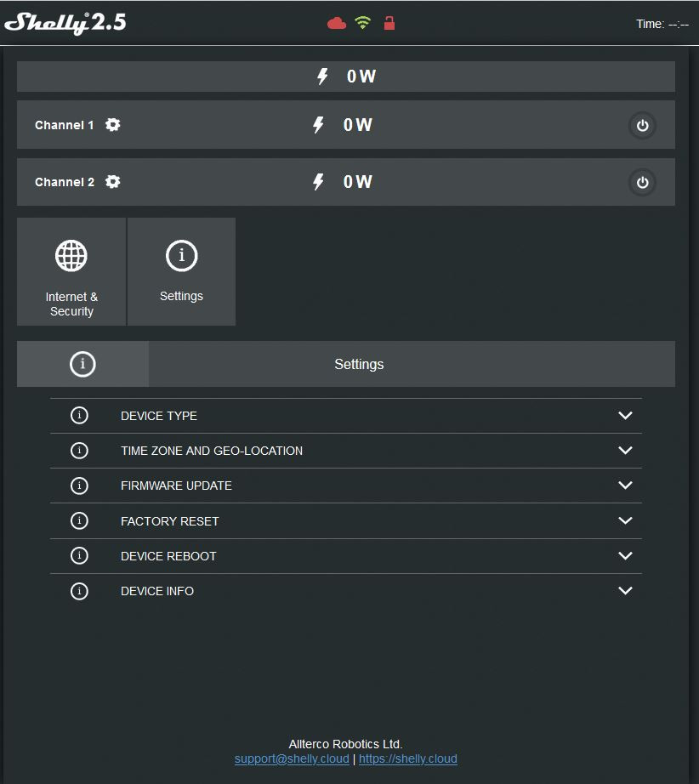Click the info icon in Settings header

tap(82, 364)
